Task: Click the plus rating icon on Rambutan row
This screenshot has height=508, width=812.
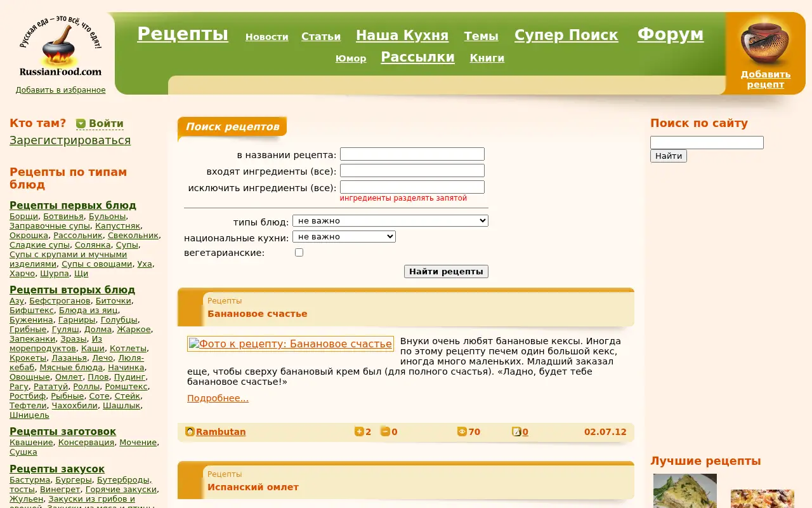Action: point(359,432)
